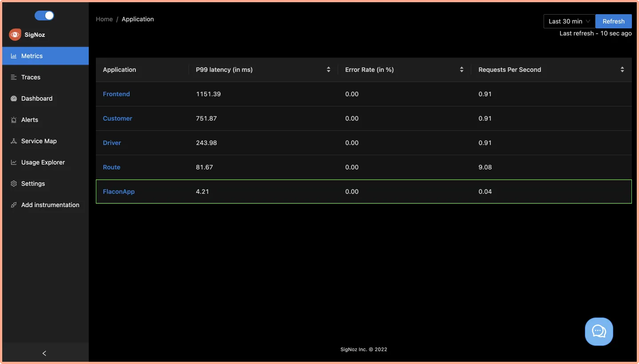Collapse the left sidebar
Screen dimensions: 639x364
pos(44,353)
